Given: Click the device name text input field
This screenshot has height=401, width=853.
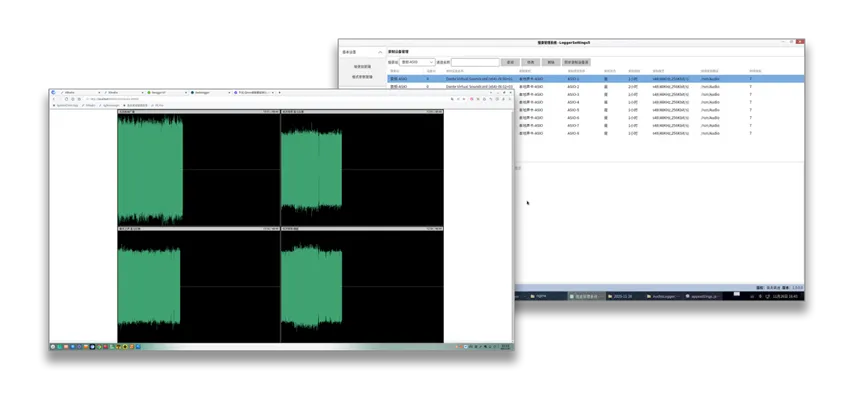Looking at the screenshot, I should pos(474,62).
